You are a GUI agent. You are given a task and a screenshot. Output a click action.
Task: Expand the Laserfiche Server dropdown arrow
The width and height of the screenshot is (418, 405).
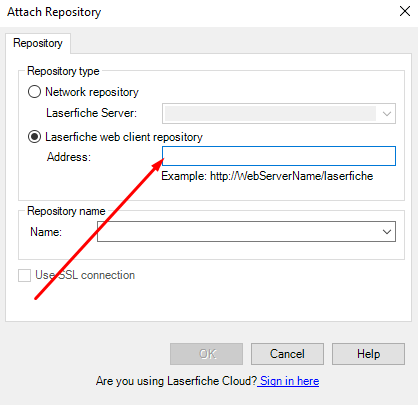387,114
